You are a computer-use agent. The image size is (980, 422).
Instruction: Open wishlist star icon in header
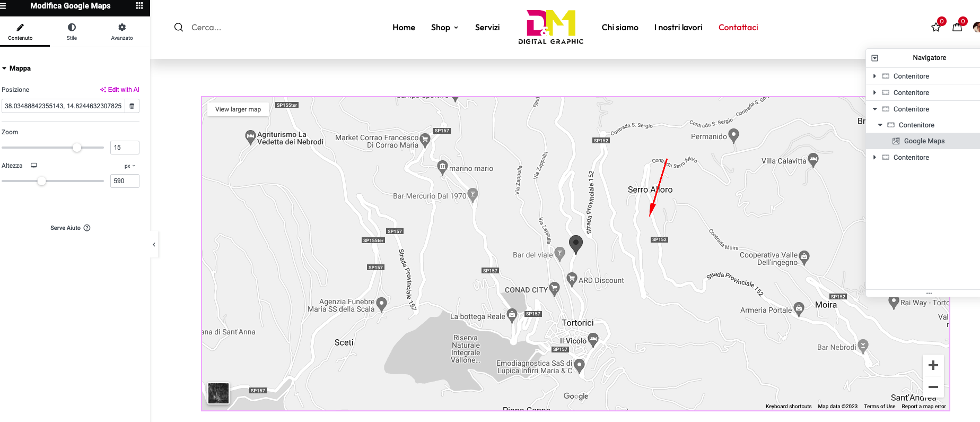click(x=937, y=27)
